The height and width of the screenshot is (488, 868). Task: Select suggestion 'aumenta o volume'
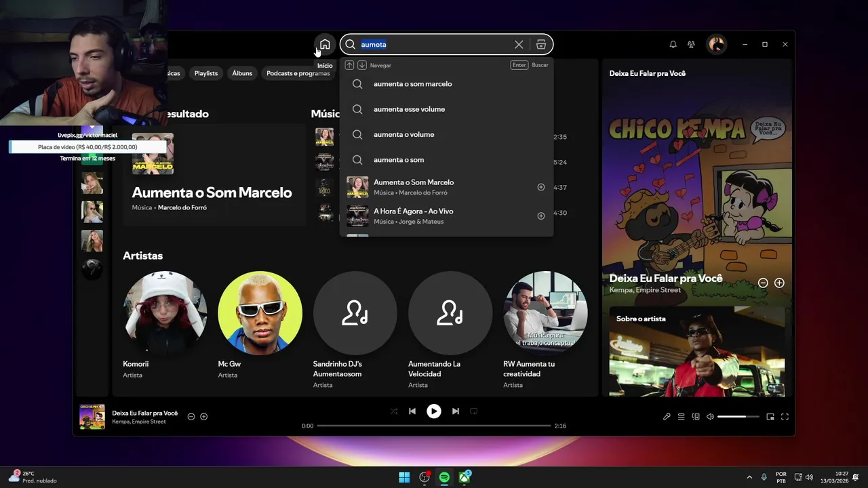446,134
